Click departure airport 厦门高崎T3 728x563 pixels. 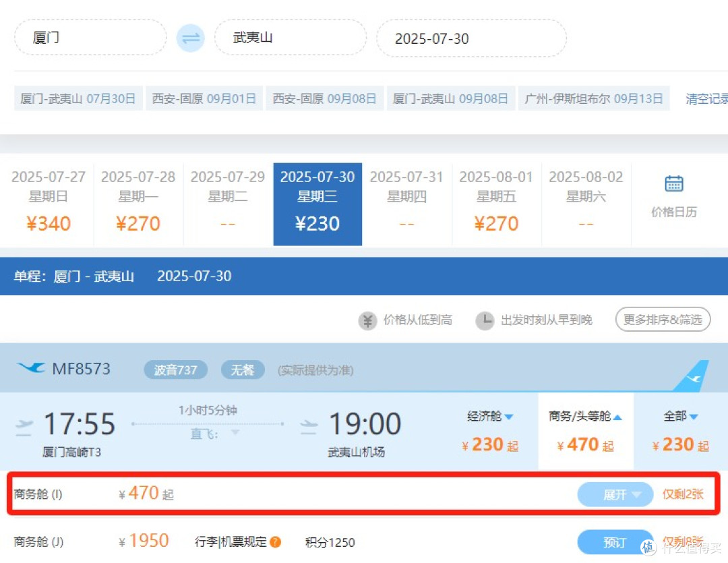71,452
